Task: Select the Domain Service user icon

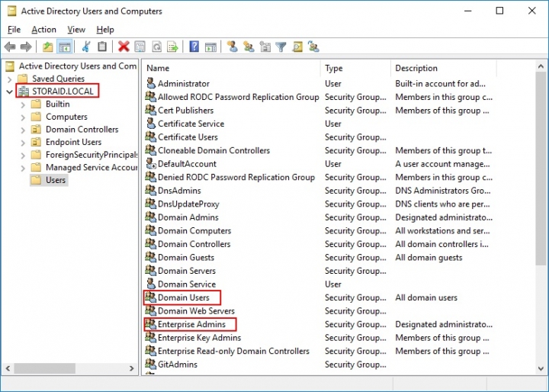Action: pos(151,284)
